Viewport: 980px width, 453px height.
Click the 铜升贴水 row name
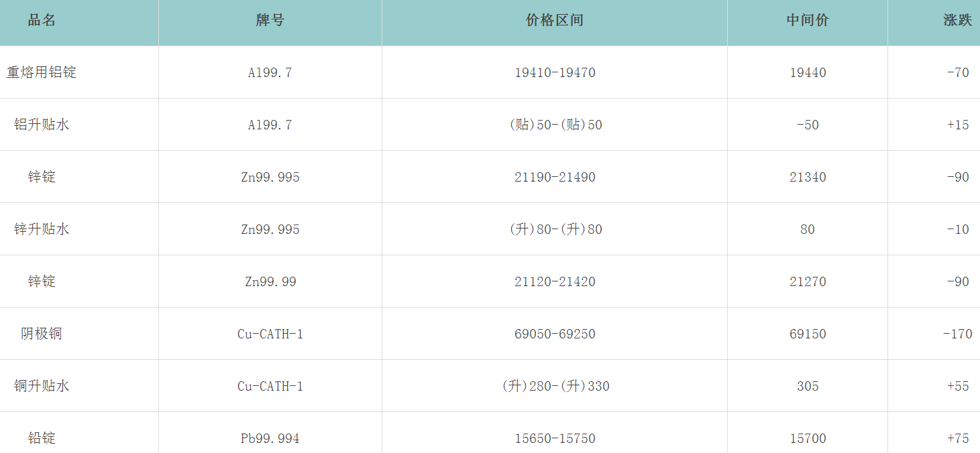click(42, 386)
